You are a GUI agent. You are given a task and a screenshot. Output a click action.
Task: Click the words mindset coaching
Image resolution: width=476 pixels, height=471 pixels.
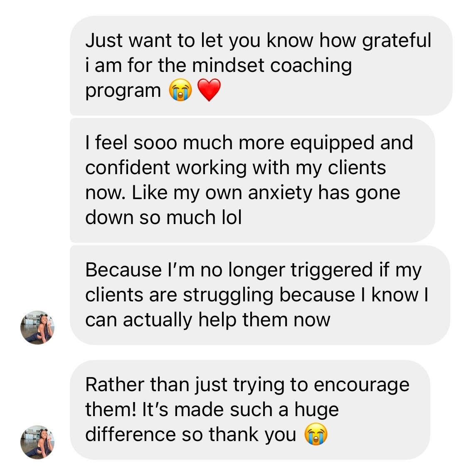[272, 66]
